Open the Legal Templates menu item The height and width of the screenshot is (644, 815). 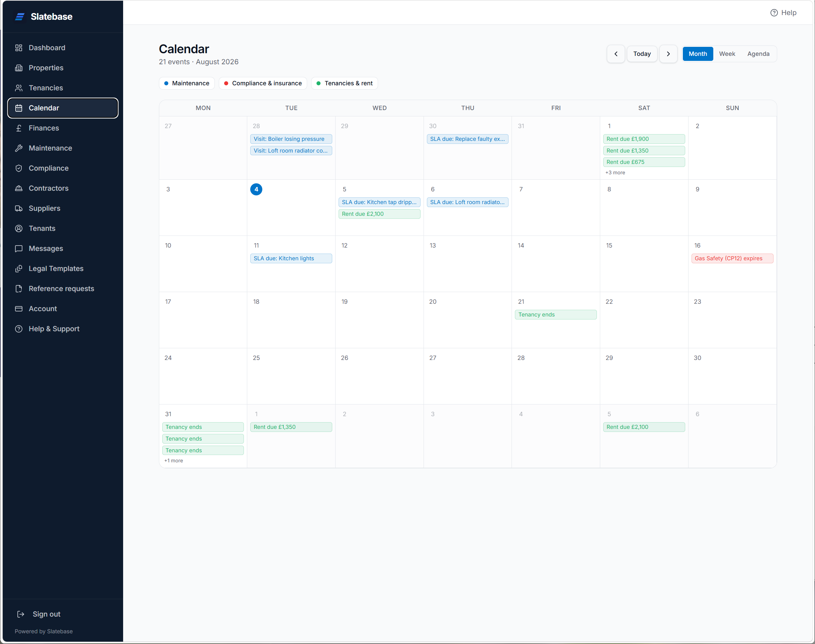[63, 268]
